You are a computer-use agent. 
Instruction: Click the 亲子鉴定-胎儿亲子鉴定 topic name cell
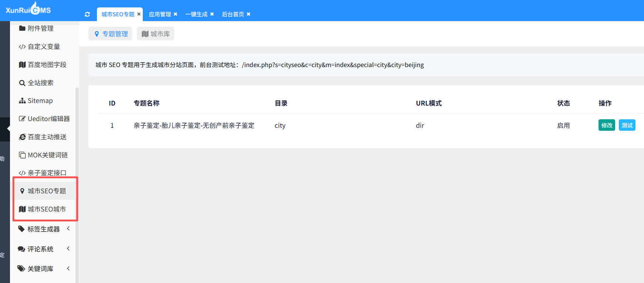[194, 126]
